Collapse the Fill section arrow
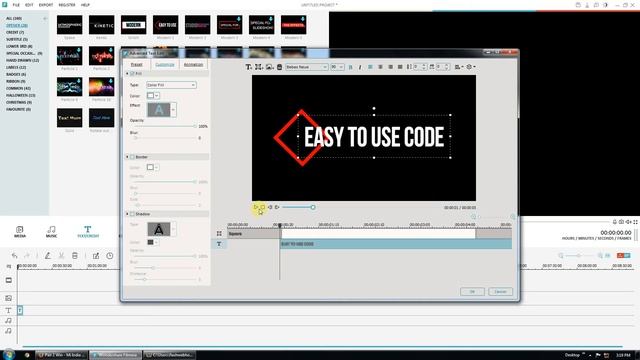This screenshot has width=640, height=360. [127, 73]
